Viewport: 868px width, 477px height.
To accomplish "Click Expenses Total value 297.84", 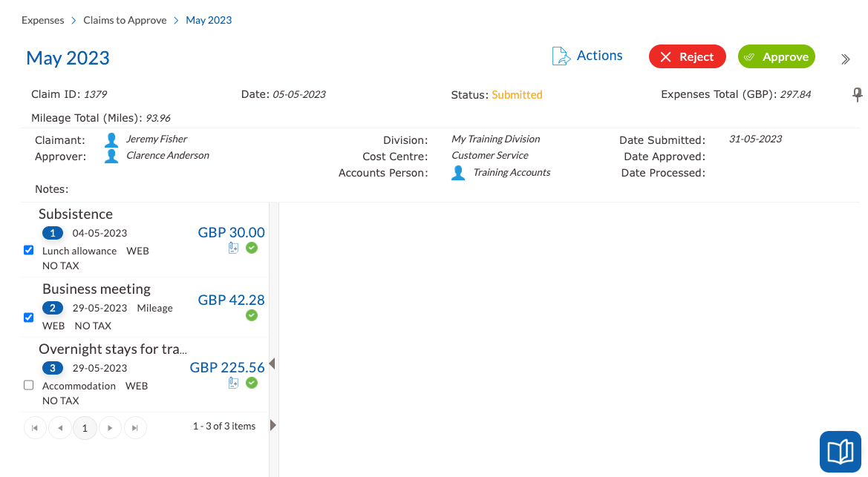I will click(795, 94).
